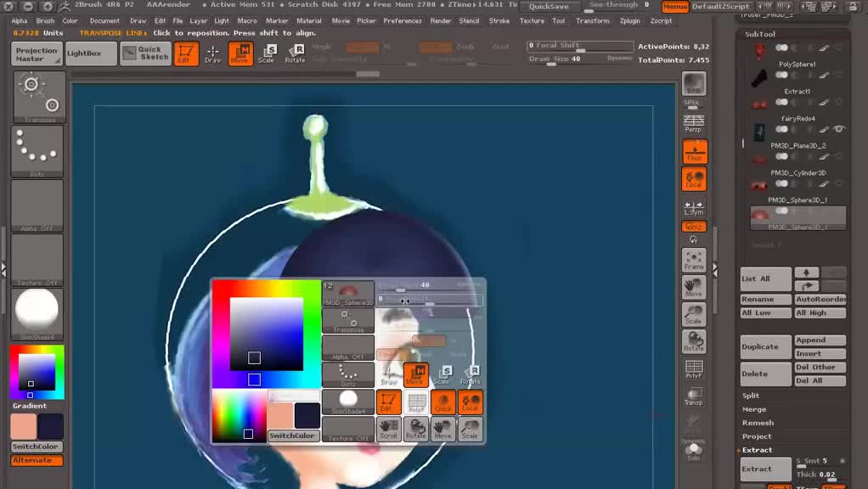Open LightBox browser

click(x=91, y=53)
